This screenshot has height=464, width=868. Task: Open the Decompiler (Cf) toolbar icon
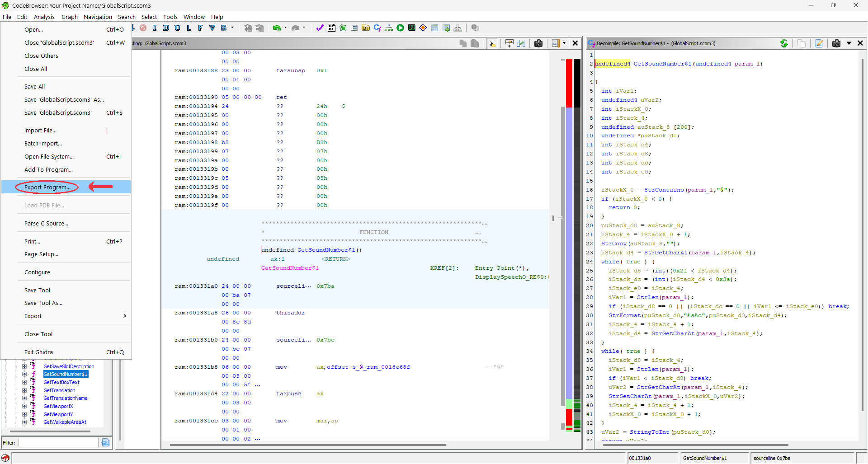(x=377, y=28)
